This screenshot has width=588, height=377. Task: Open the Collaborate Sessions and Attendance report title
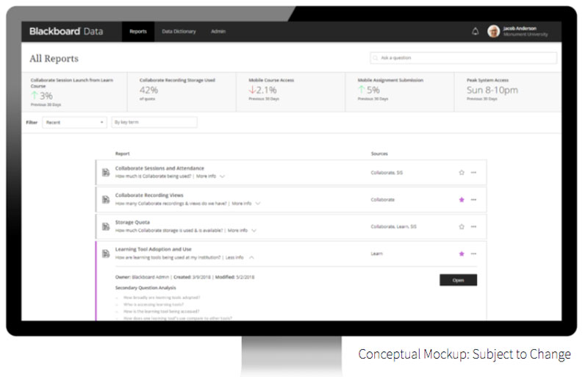[159, 168]
